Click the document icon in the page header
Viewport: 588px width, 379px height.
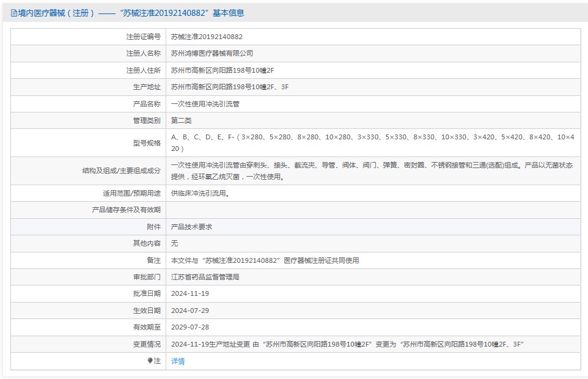[x=13, y=13]
